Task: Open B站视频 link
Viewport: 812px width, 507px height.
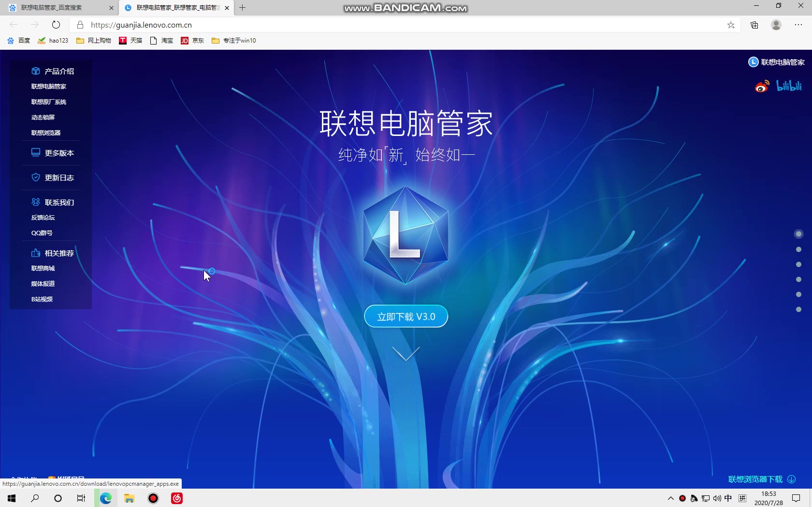Action: point(42,299)
